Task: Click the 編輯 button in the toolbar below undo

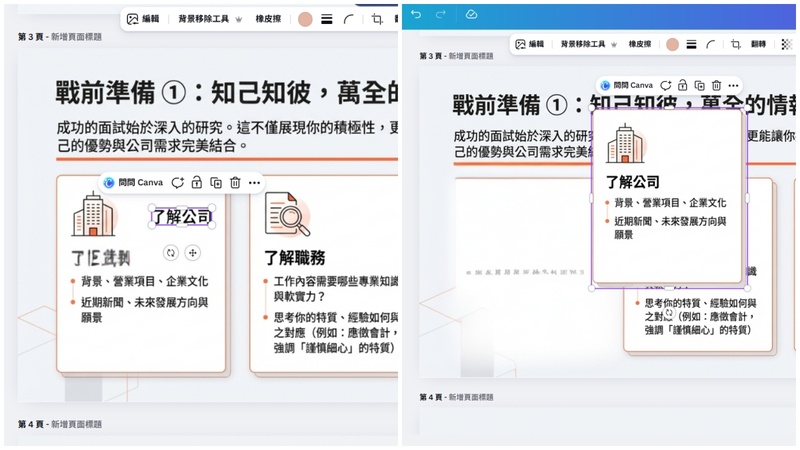Action: point(529,44)
